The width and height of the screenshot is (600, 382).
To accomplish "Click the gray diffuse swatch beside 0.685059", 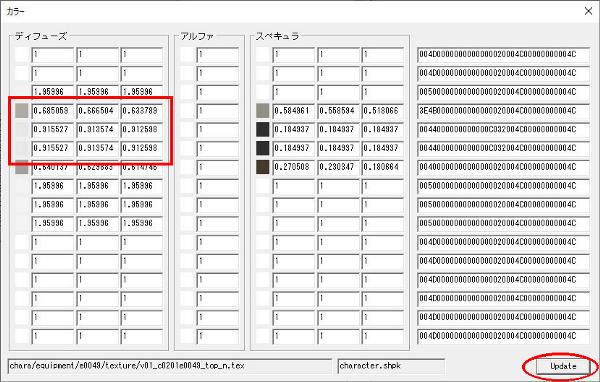I will point(22,111).
